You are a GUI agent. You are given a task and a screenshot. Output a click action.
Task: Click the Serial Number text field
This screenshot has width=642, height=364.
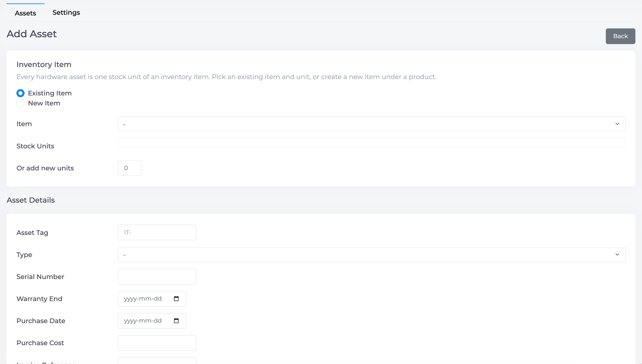pyautogui.click(x=157, y=277)
